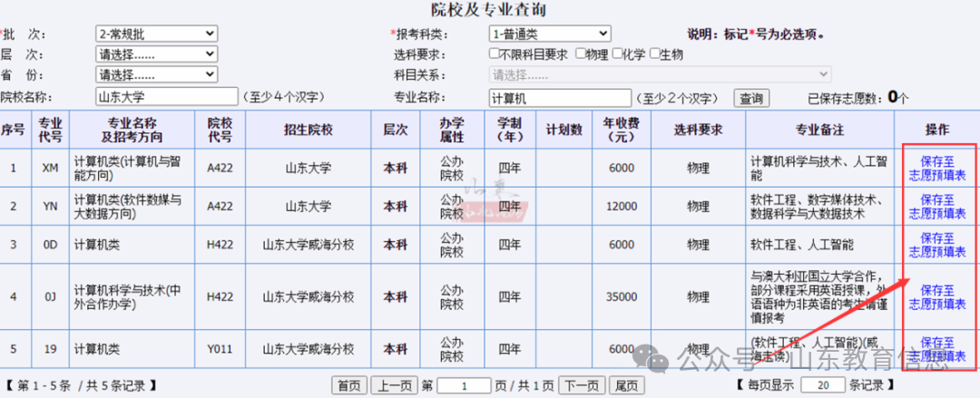Tick the 物理 subject checkbox
This screenshot has width=980, height=398.
tap(580, 54)
